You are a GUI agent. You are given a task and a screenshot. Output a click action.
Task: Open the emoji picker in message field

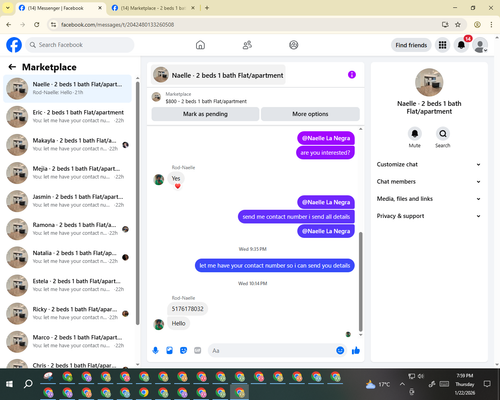pos(340,350)
